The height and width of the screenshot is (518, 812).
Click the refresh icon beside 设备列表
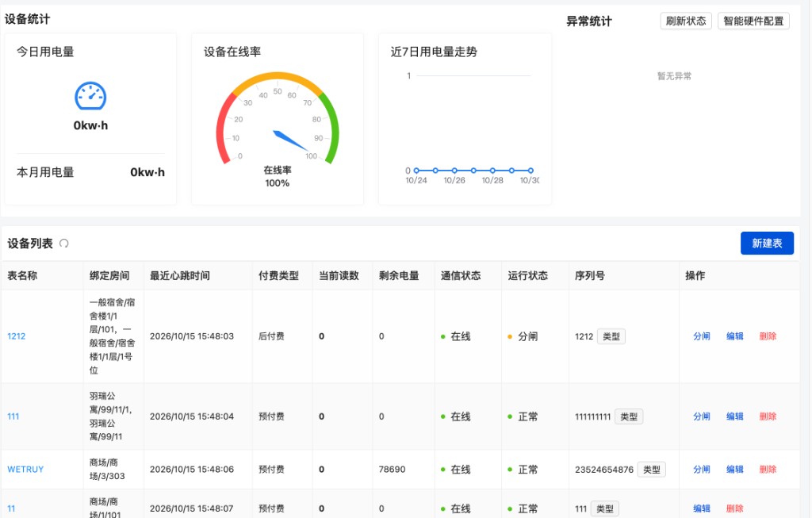pos(63,244)
